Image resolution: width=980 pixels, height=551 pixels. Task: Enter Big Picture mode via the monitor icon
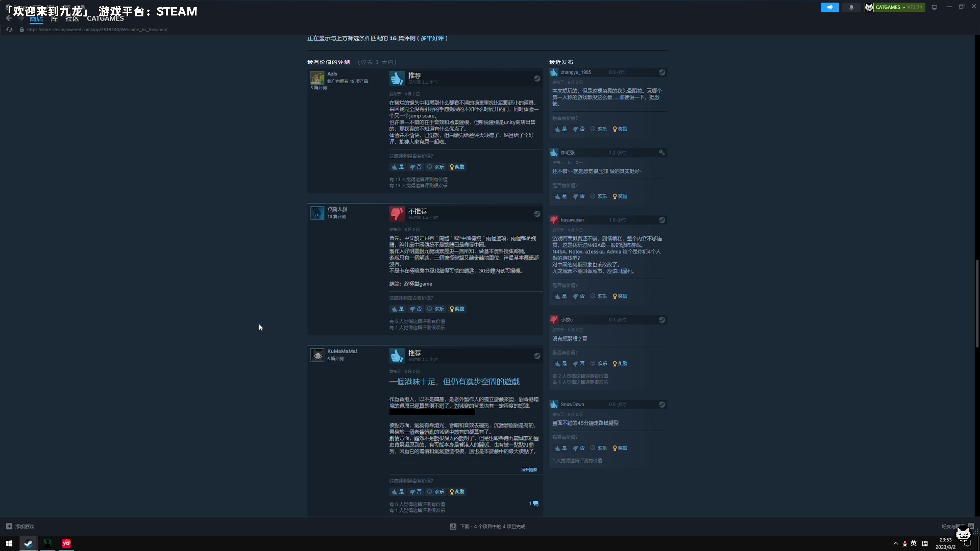pos(935,7)
